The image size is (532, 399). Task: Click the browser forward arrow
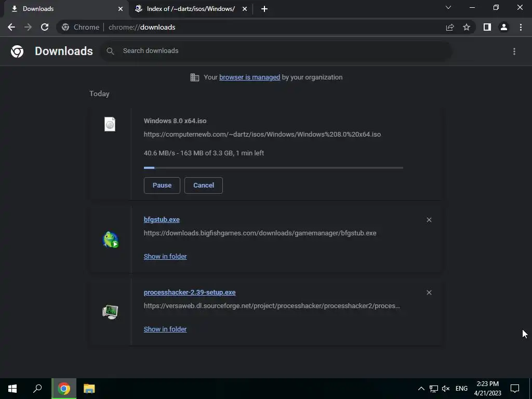pos(28,27)
